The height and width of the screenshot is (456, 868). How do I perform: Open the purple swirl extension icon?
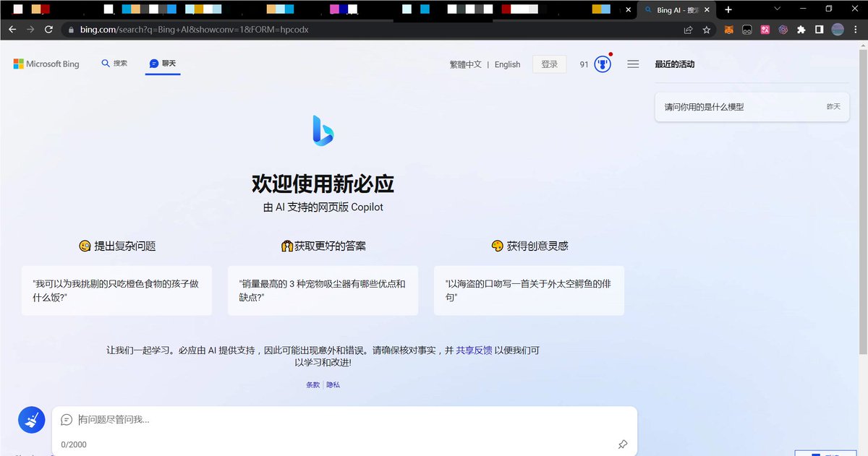(783, 30)
